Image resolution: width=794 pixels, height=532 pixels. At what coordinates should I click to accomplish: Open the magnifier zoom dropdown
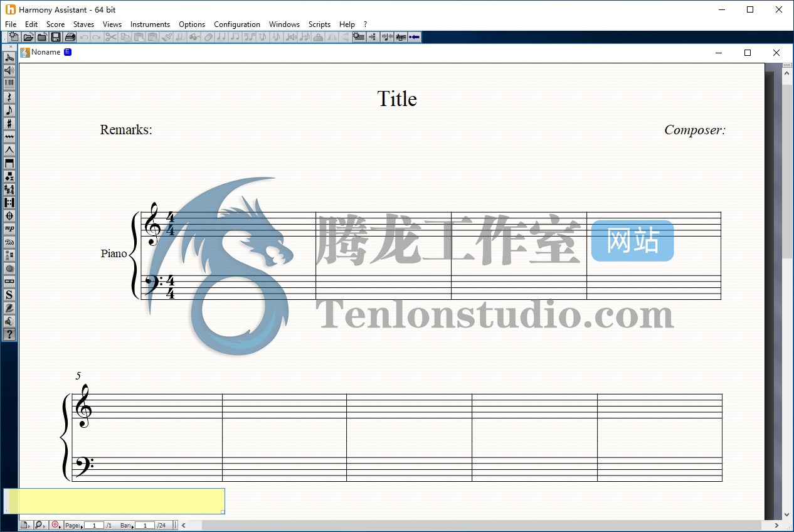point(40,525)
